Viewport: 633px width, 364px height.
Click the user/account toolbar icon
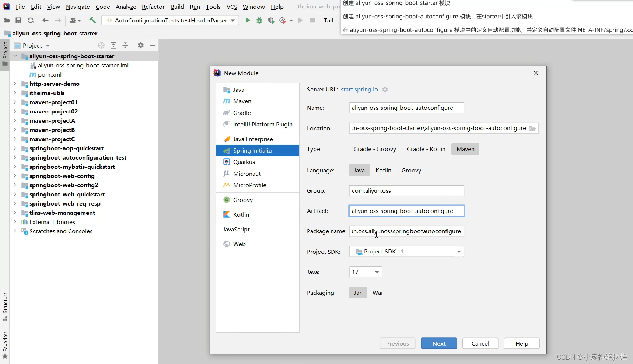[x=75, y=20]
